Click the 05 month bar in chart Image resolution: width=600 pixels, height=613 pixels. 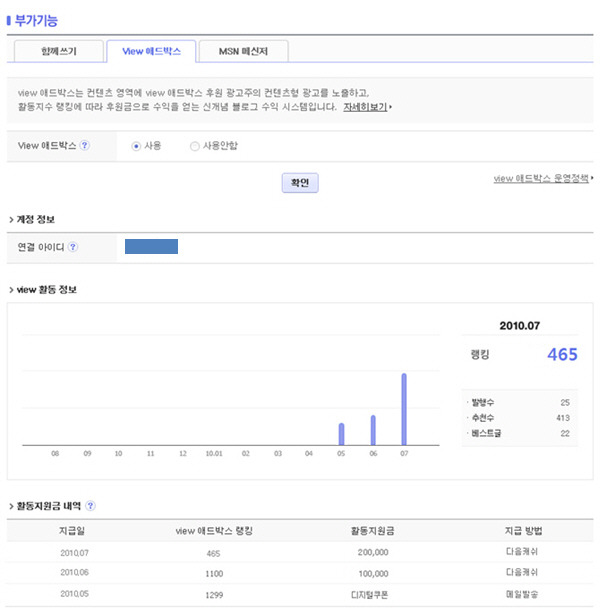click(x=341, y=434)
